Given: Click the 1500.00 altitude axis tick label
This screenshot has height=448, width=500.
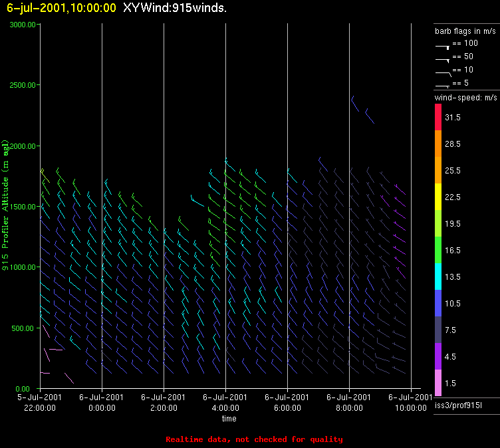Looking at the screenshot, I should [x=23, y=207].
